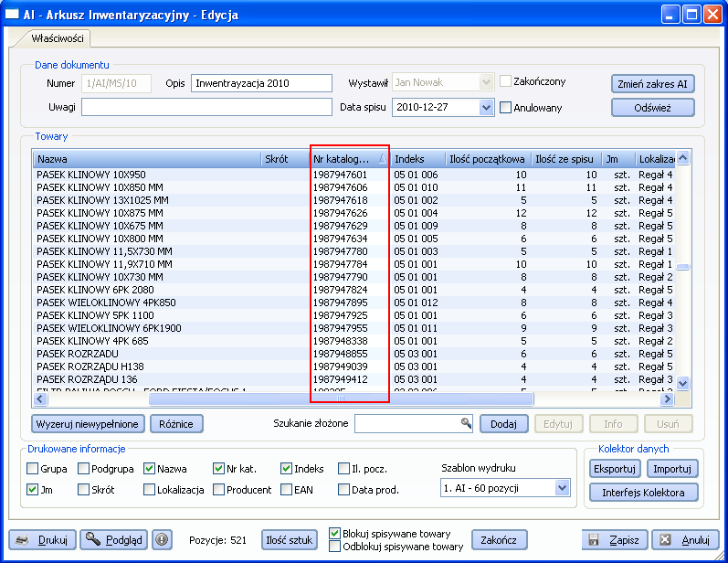This screenshot has height=563, width=728.
Task: Uncheck the Indeks print checkbox
Action: click(x=287, y=469)
